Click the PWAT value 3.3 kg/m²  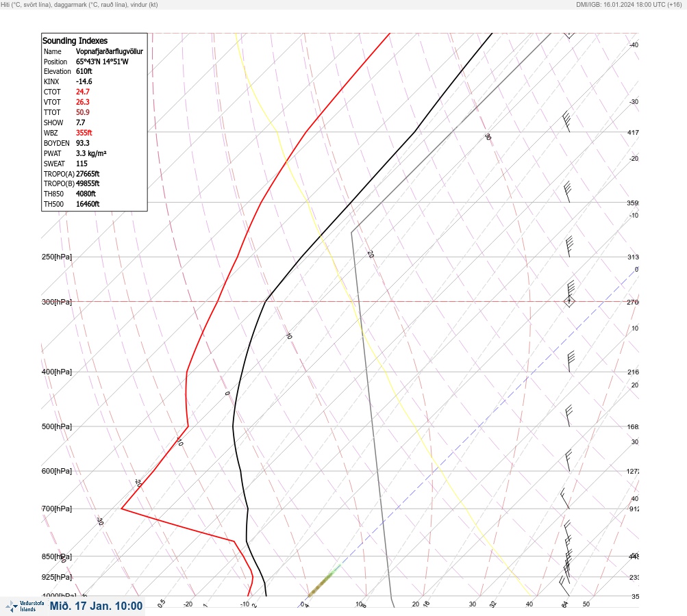(91, 153)
